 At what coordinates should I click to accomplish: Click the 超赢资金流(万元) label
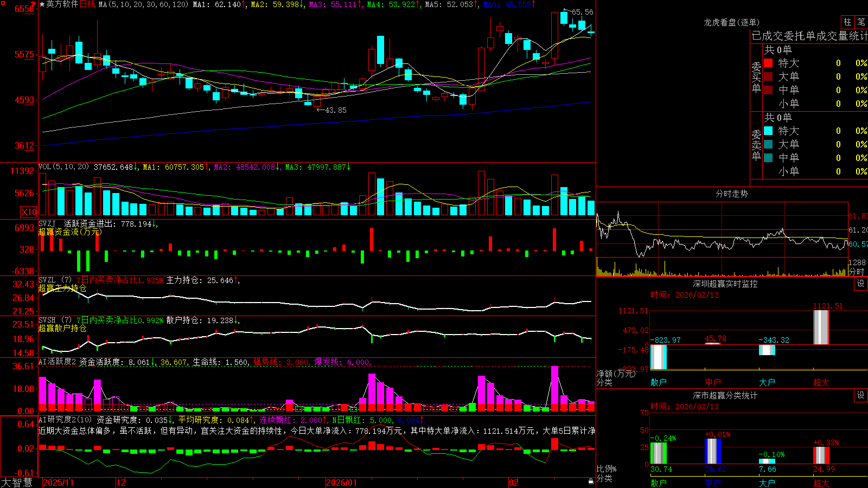tap(70, 232)
